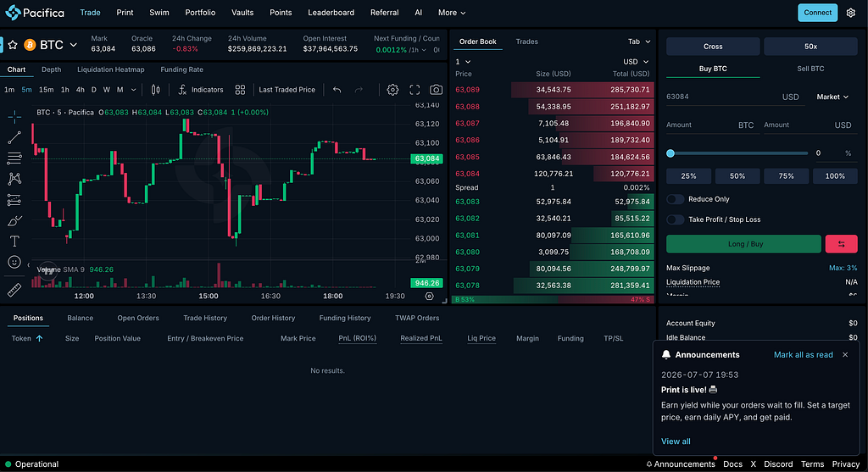Click the chart axis settings icon

(x=429, y=296)
